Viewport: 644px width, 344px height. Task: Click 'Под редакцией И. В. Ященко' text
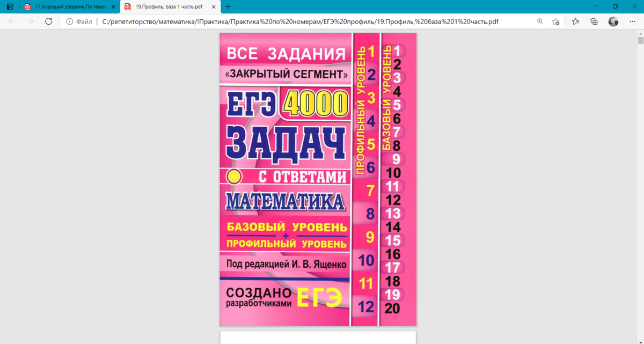tap(286, 264)
